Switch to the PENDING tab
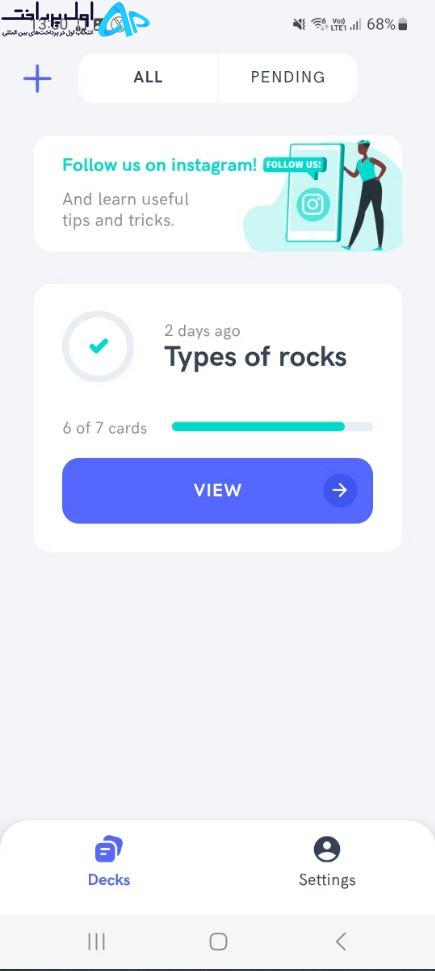435x971 pixels. pos(288,77)
